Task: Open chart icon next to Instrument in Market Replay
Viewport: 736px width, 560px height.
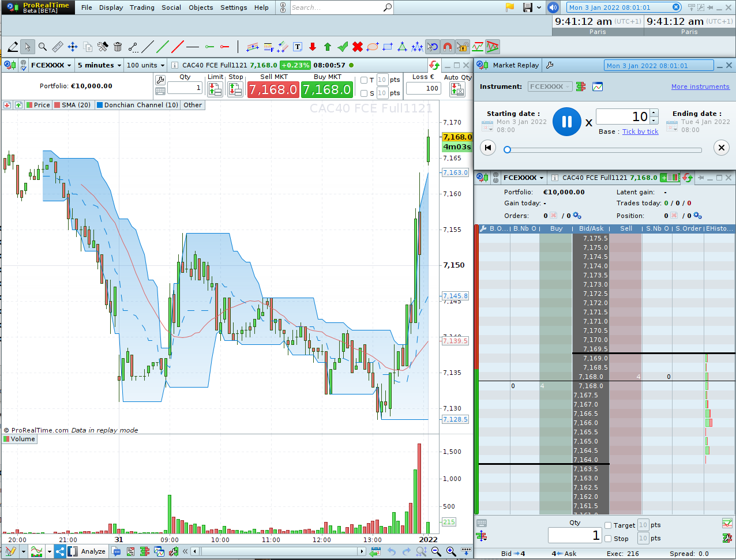Action: click(598, 87)
